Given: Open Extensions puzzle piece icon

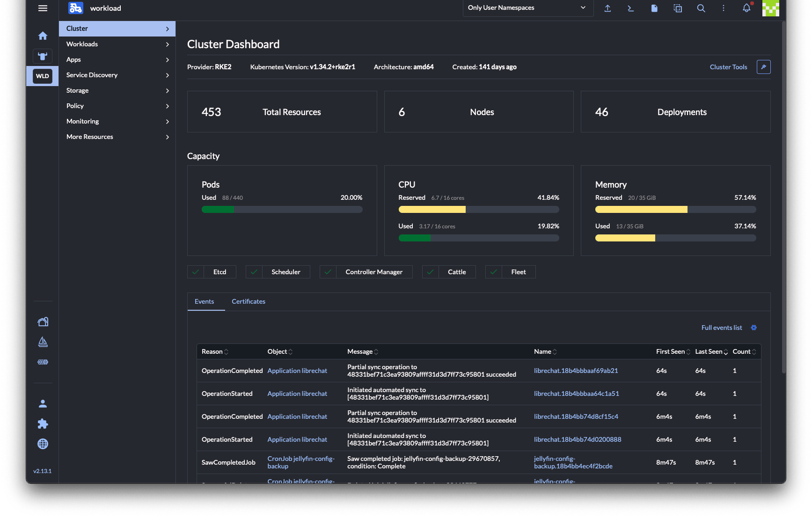Looking at the screenshot, I should click(43, 423).
